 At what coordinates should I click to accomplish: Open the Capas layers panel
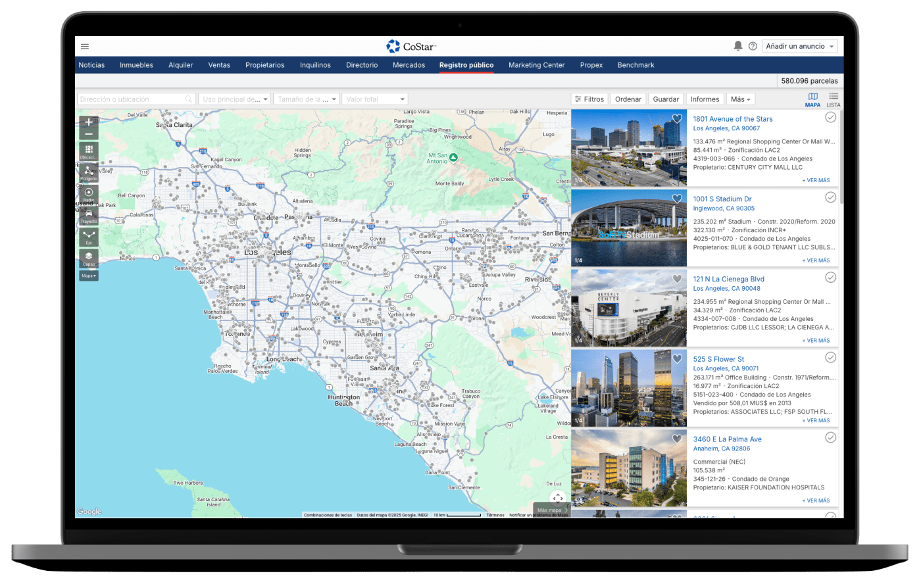coord(89,258)
